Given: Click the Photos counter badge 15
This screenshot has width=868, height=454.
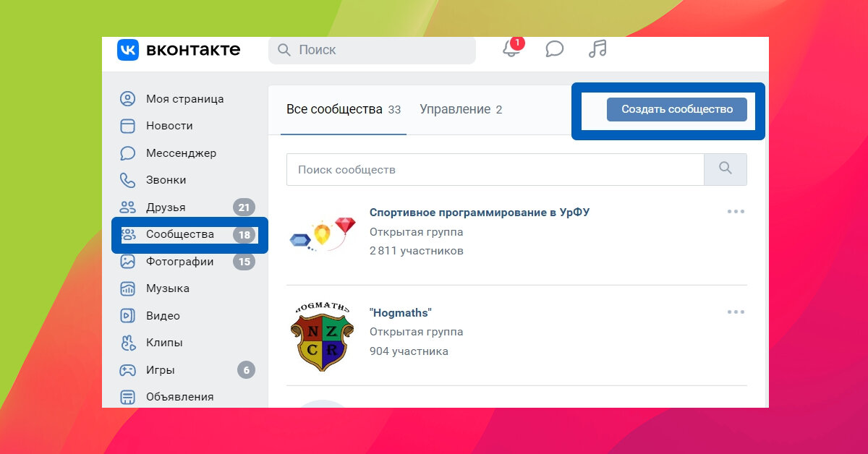Looking at the screenshot, I should 244,262.
